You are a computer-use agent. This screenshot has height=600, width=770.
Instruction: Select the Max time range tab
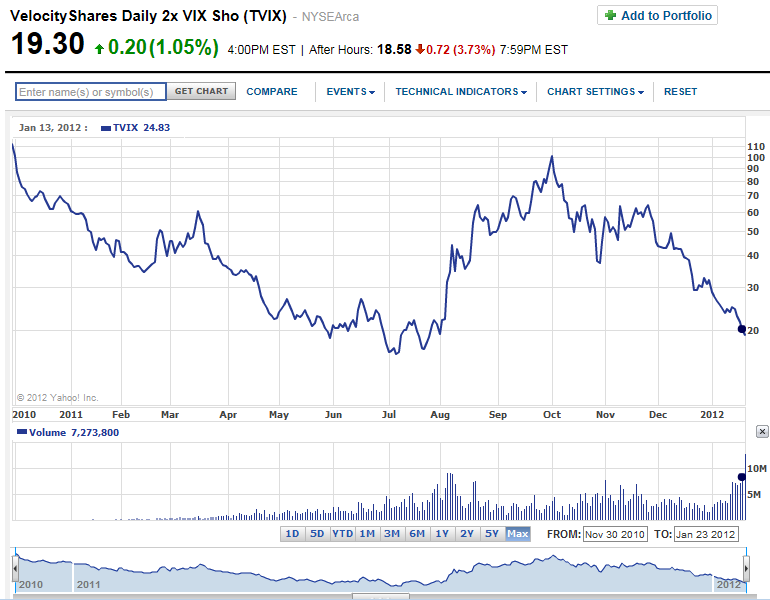(x=518, y=534)
